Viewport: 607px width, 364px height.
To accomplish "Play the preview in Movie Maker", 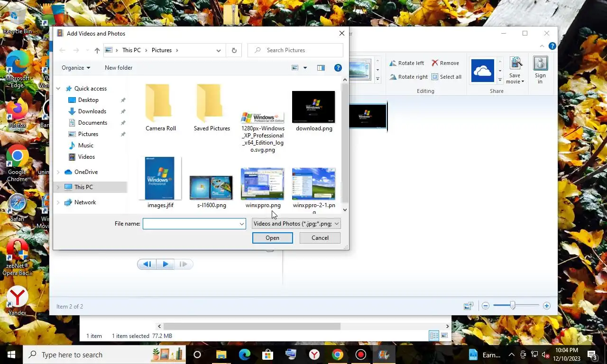I will click(x=166, y=264).
